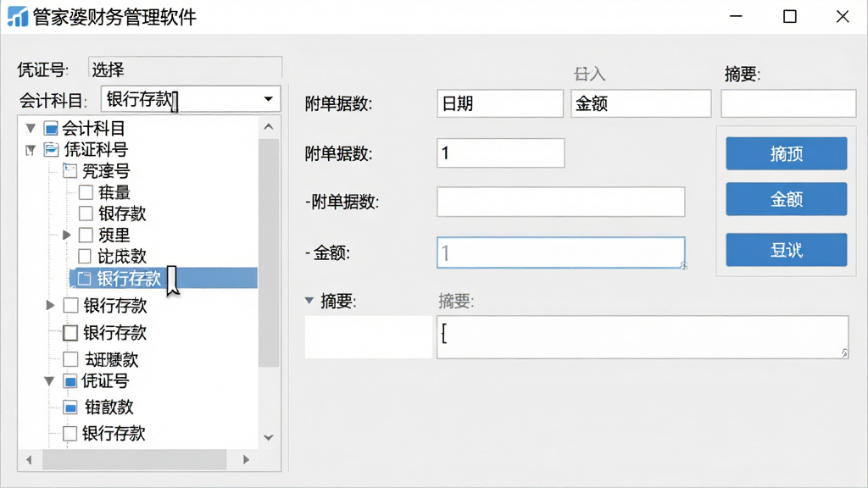
Task: Click the 凭证科号 folder icon in tree
Action: [x=51, y=149]
